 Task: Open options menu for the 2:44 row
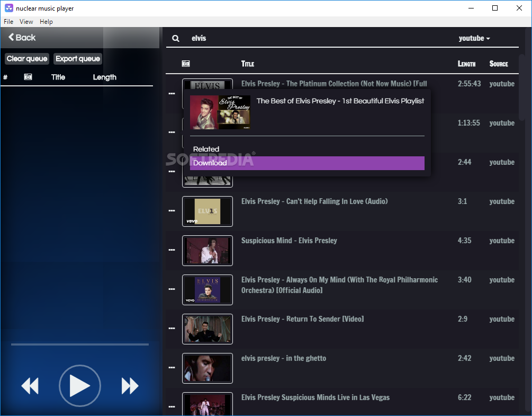(x=172, y=172)
